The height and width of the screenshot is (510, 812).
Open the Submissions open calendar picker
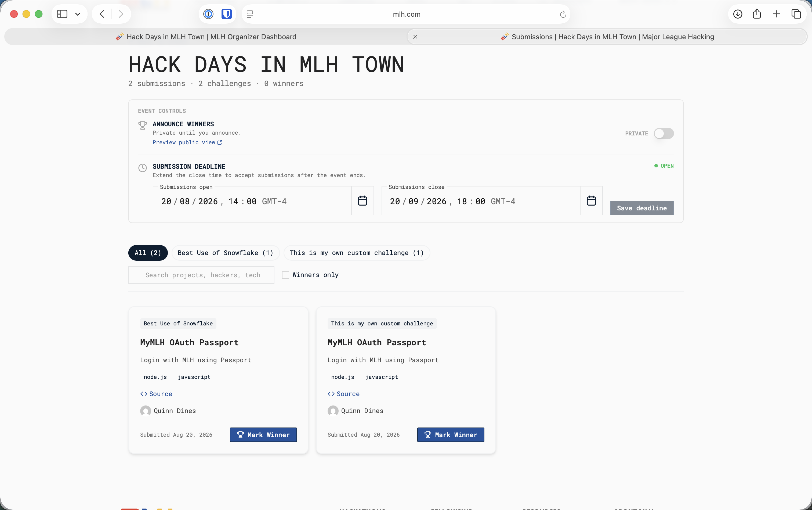362,201
